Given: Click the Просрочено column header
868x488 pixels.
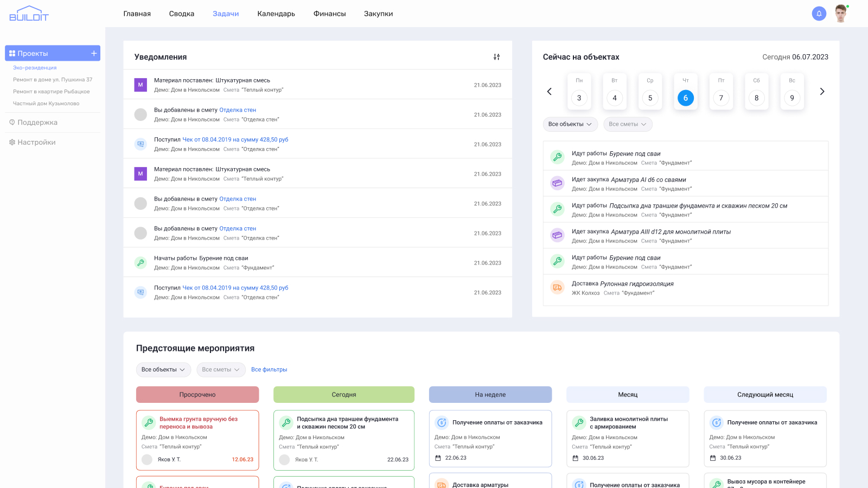Looking at the screenshot, I should (197, 395).
